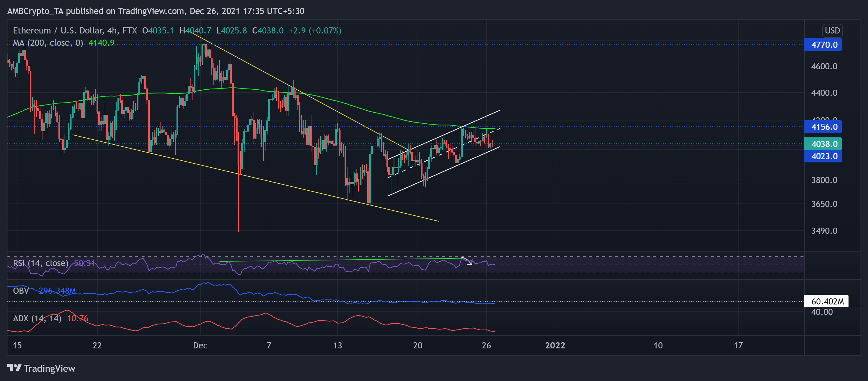Click the green MA value 4140.9
The height and width of the screenshot is (381, 868).
[101, 42]
